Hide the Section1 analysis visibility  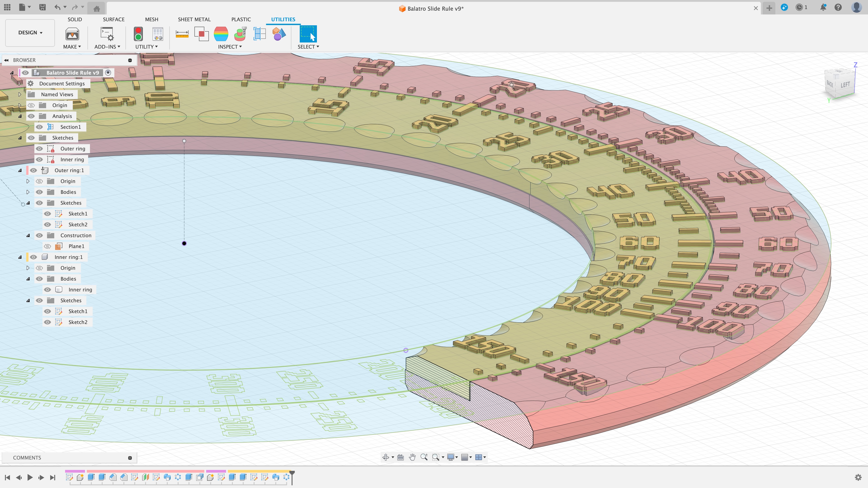(x=39, y=127)
